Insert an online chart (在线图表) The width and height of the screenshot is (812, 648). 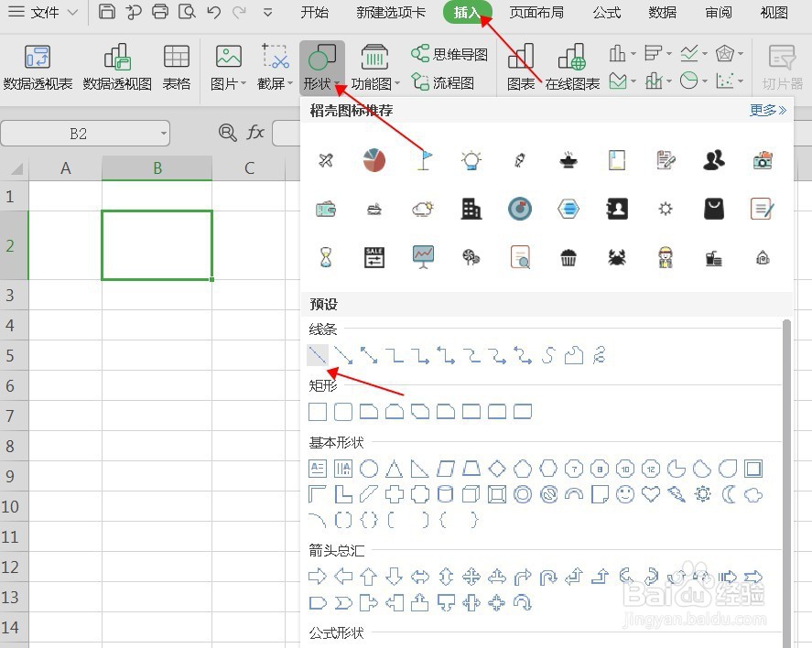tap(572, 66)
